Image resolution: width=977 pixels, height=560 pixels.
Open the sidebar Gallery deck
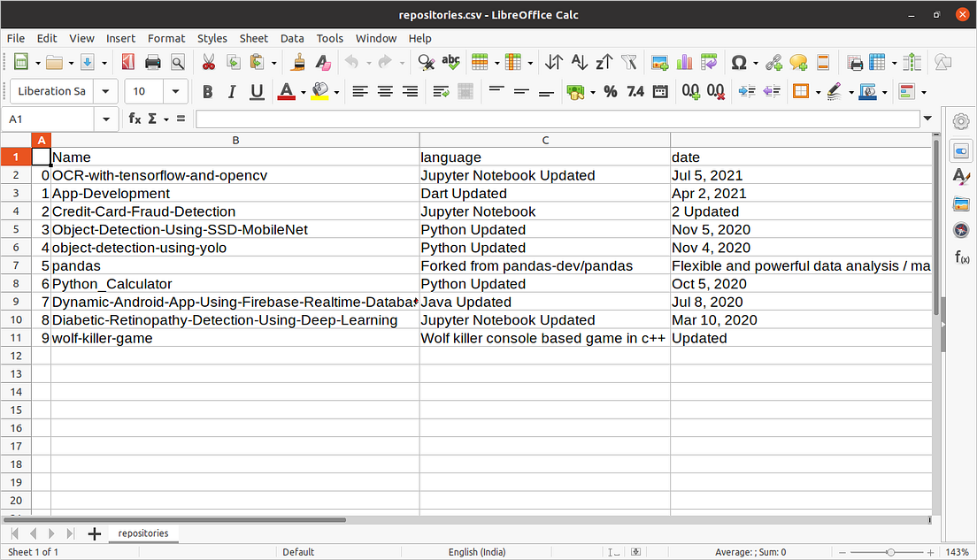point(961,203)
